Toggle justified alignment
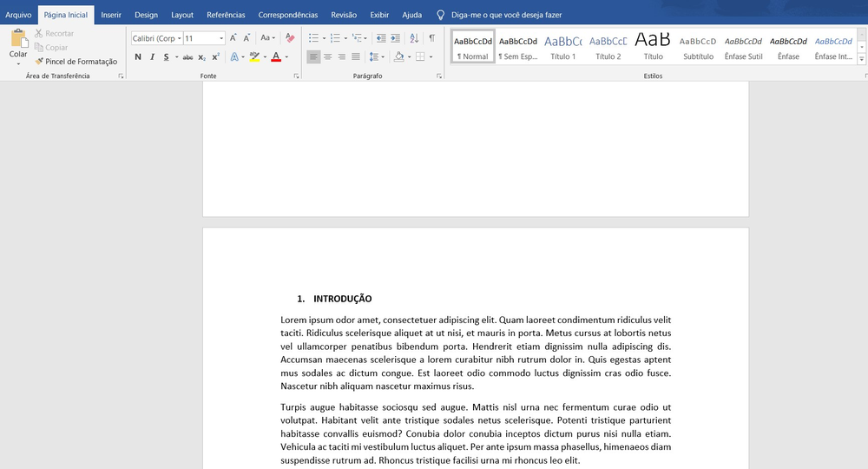 [356, 56]
